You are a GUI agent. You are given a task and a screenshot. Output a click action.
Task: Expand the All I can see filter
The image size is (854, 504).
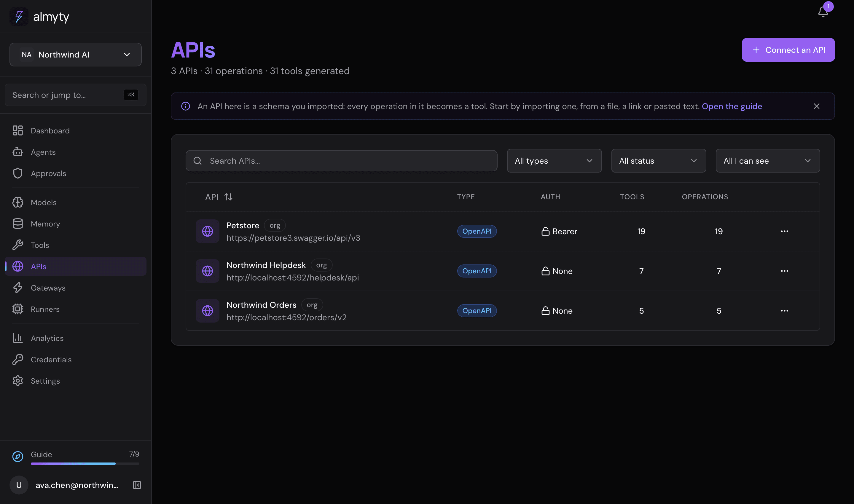[768, 161]
